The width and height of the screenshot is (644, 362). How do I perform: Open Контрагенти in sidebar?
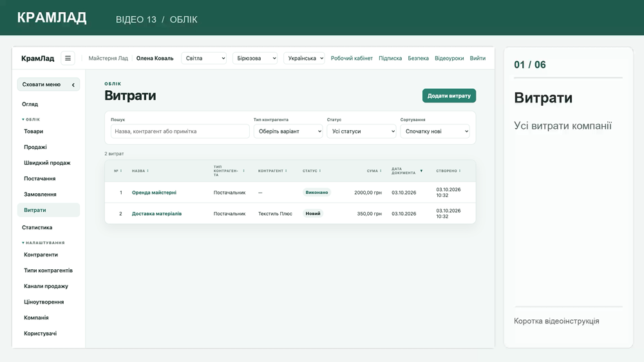coord(41,255)
